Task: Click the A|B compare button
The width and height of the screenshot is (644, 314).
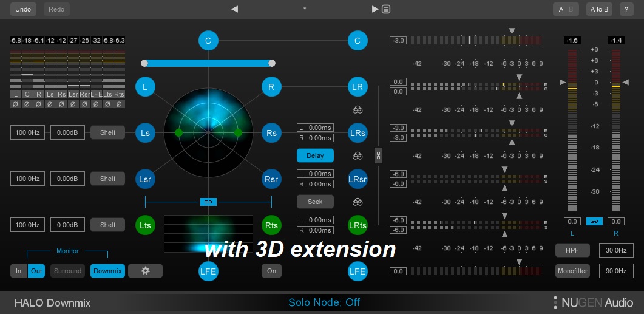Action: tap(566, 9)
